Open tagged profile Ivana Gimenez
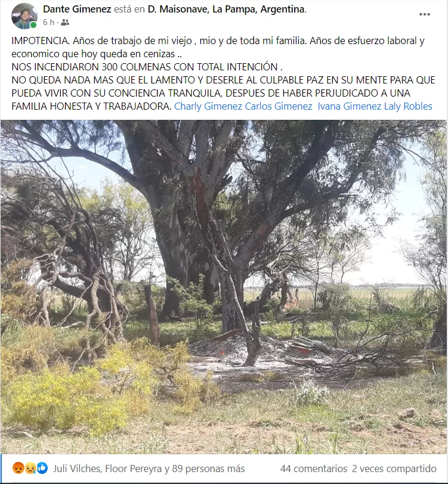This screenshot has height=484, width=448. coord(350,106)
